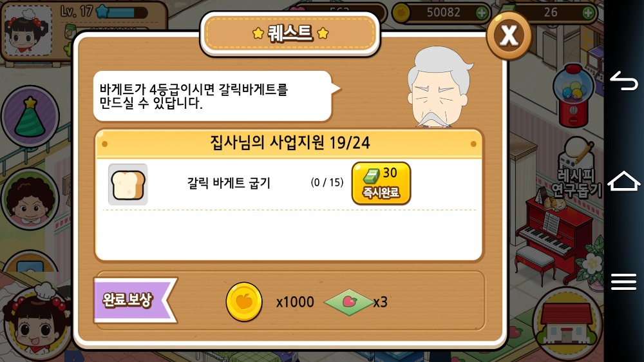Tap the house shop icon at bottom right
The height and width of the screenshot is (362, 644).
pyautogui.click(x=566, y=323)
